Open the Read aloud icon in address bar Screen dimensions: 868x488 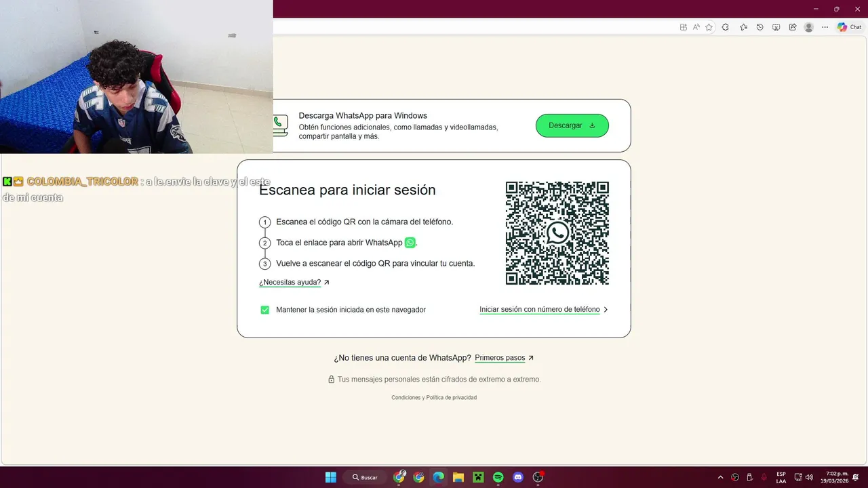tap(696, 27)
